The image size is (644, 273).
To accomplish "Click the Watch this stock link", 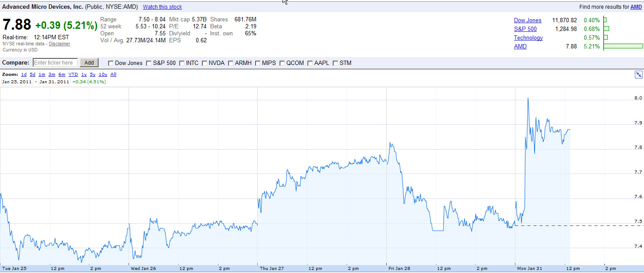I will click(x=162, y=7).
